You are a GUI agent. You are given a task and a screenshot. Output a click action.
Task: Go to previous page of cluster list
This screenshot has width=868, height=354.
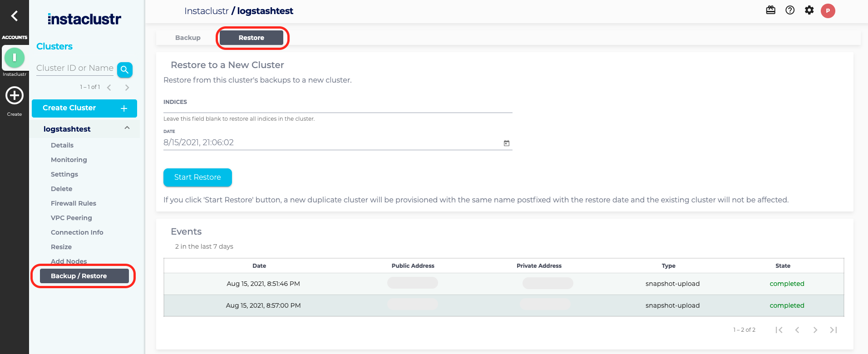109,88
